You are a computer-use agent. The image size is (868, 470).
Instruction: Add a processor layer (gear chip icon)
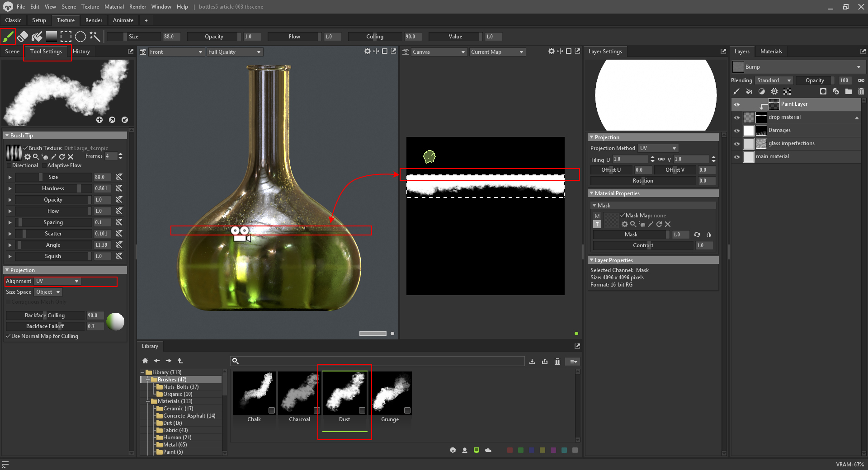[774, 91]
